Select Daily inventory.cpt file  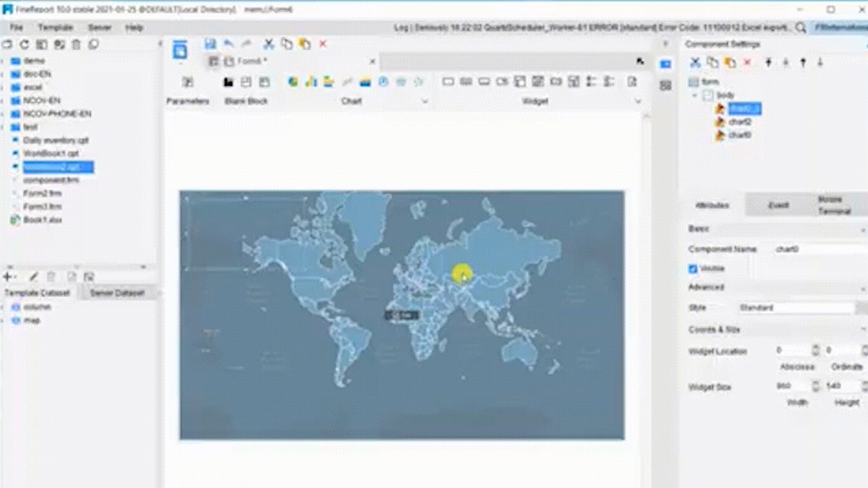[56, 140]
